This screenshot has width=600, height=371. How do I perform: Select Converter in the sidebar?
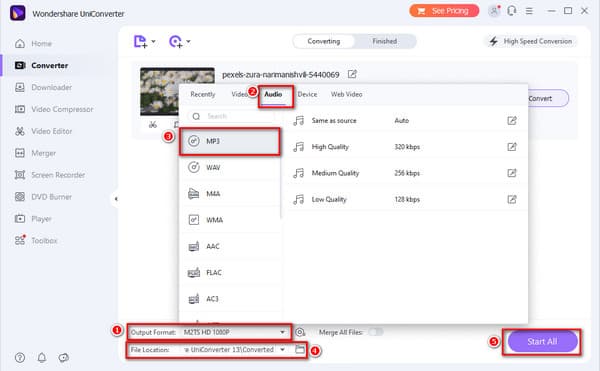pyautogui.click(x=41, y=65)
